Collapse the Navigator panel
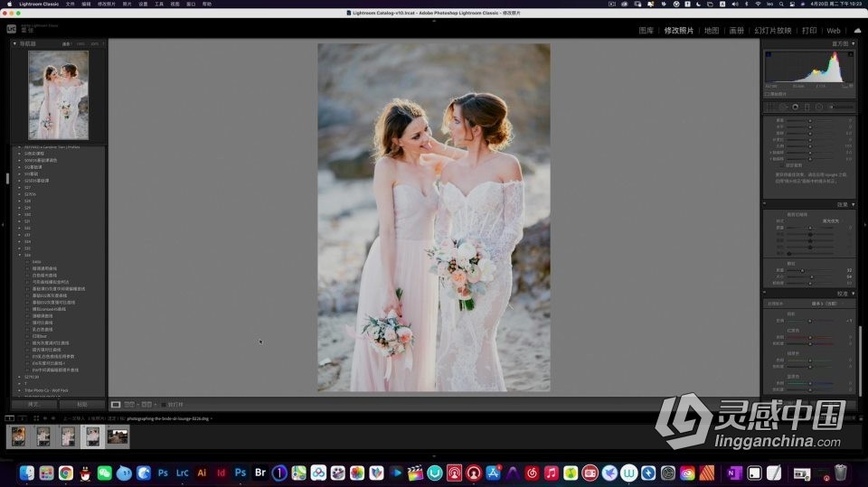The height and width of the screenshot is (487, 868). [x=14, y=43]
